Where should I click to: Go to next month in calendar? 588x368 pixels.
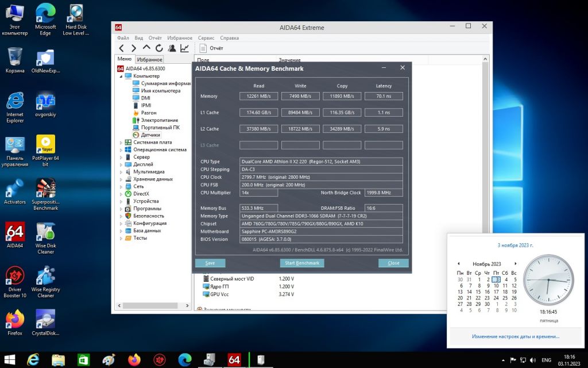515,263
